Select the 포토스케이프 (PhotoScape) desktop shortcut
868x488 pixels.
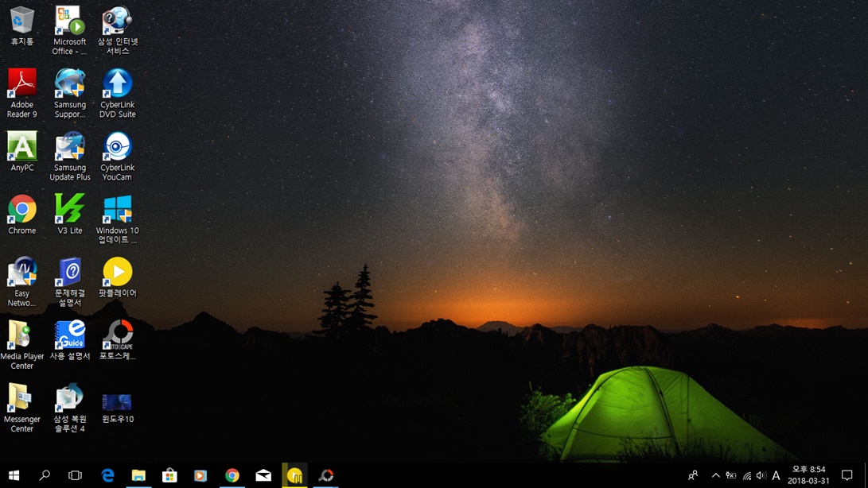tap(118, 335)
